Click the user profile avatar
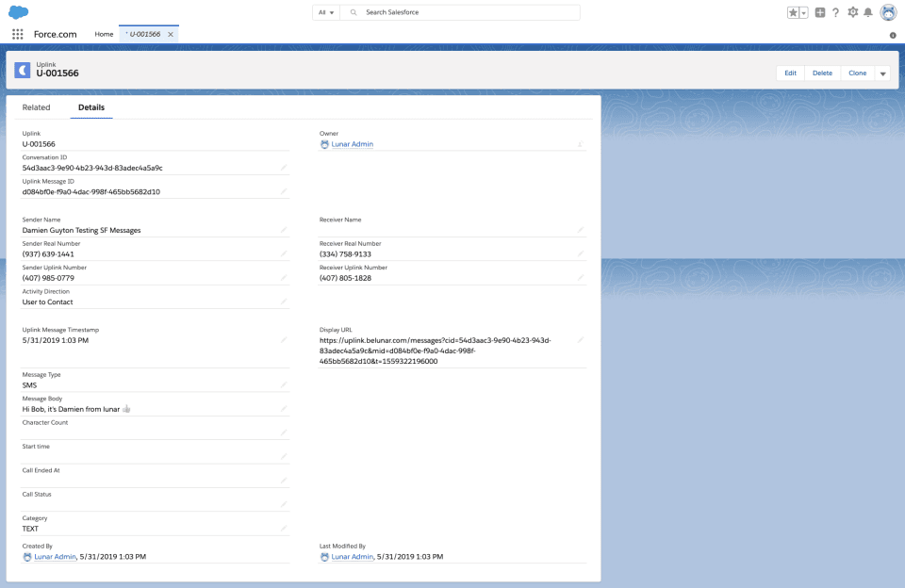The width and height of the screenshot is (905, 588). click(888, 12)
